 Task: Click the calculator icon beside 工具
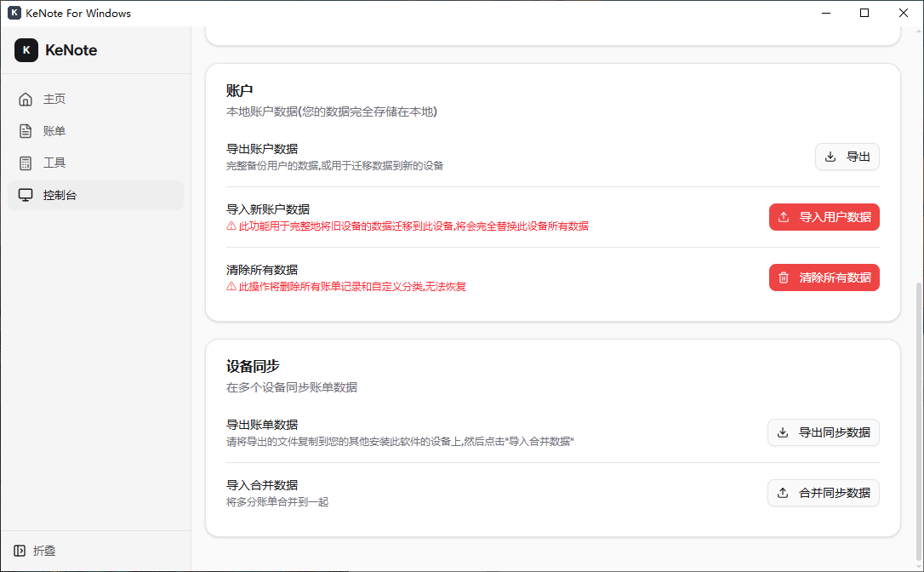[x=26, y=163]
